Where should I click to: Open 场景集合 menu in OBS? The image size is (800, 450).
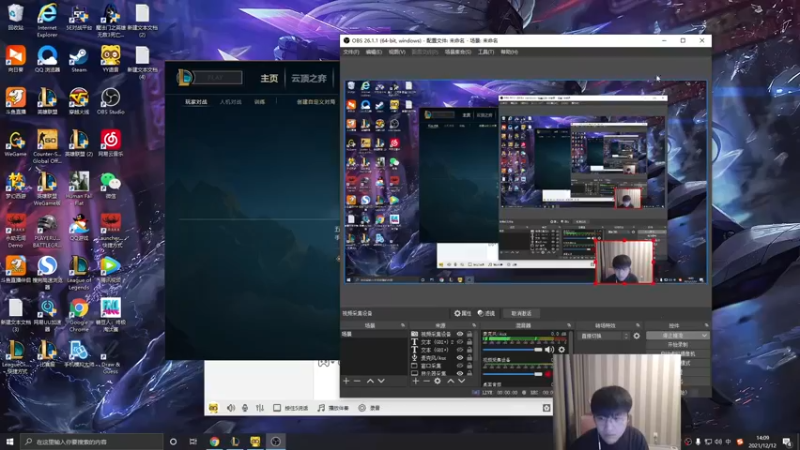point(458,52)
